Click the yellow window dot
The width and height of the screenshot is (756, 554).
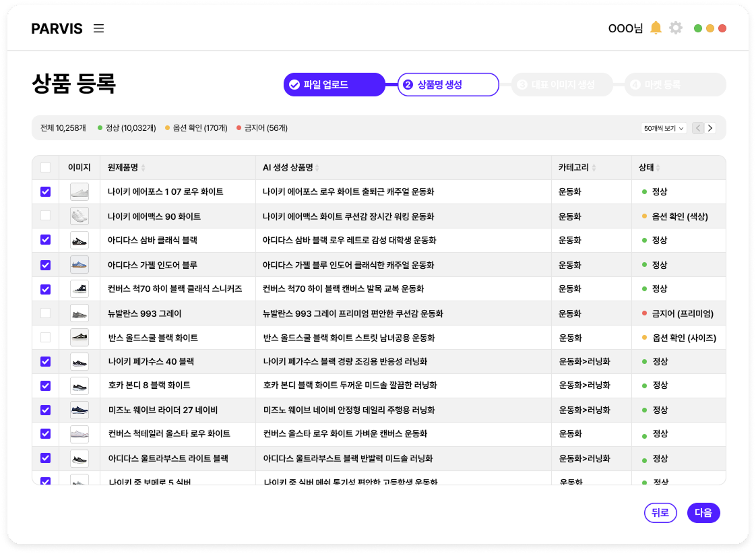[x=710, y=28]
